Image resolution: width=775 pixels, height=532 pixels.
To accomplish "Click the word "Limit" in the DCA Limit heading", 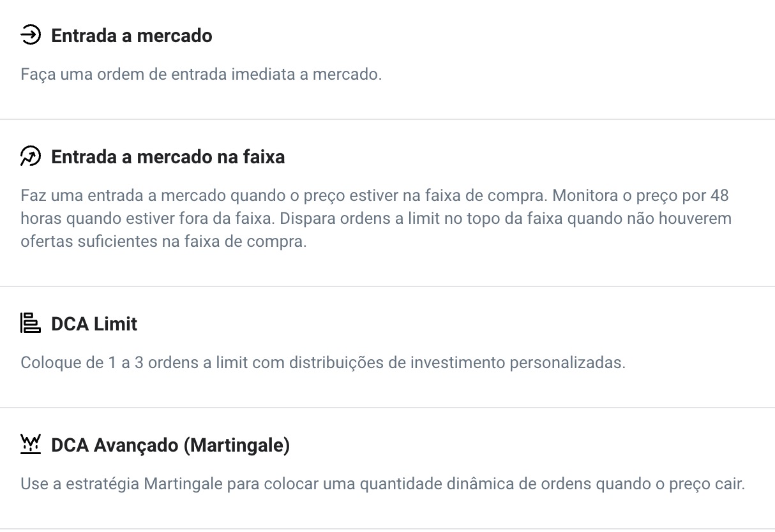I will 116,324.
